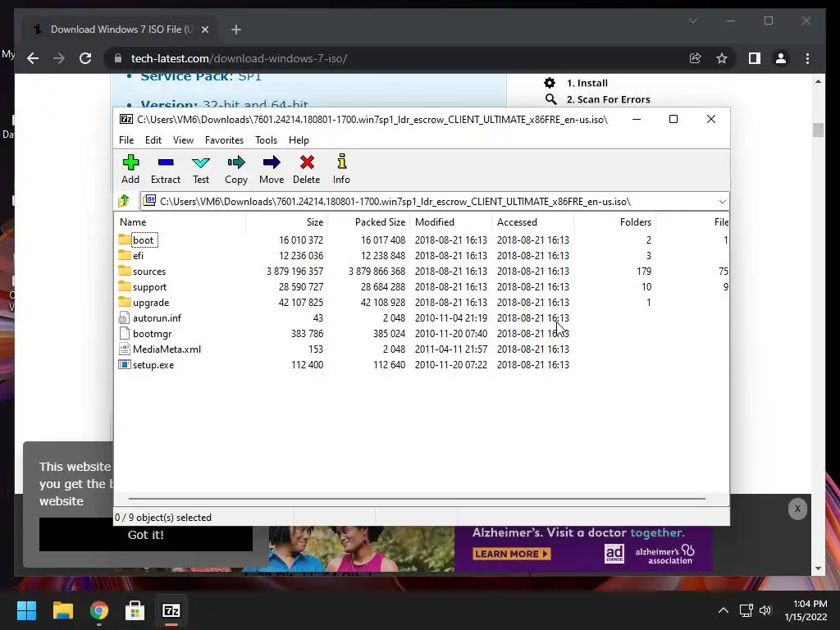Open the Help menu in 7-Zip

[x=299, y=139]
